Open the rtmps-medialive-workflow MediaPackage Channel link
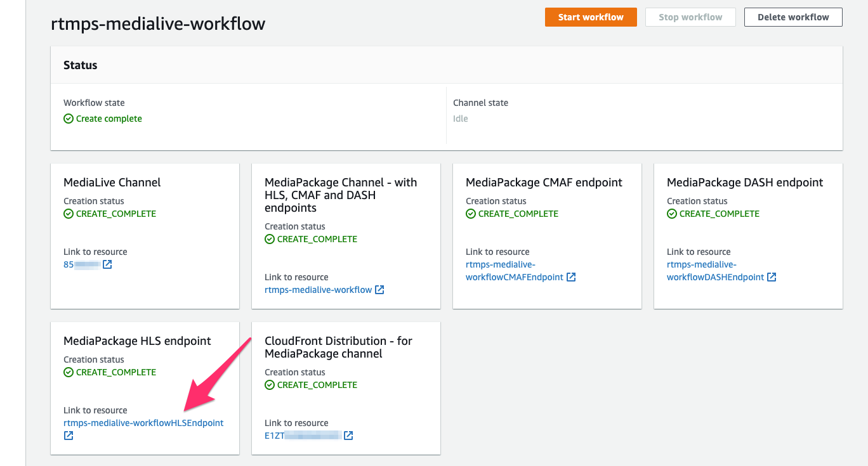Viewport: 868px width, 466px height. pyautogui.click(x=318, y=290)
